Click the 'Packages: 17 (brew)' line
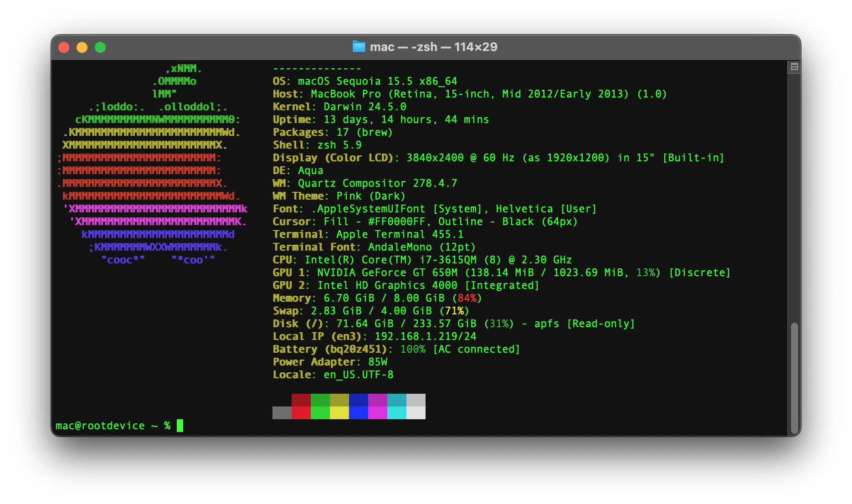 pos(333,132)
